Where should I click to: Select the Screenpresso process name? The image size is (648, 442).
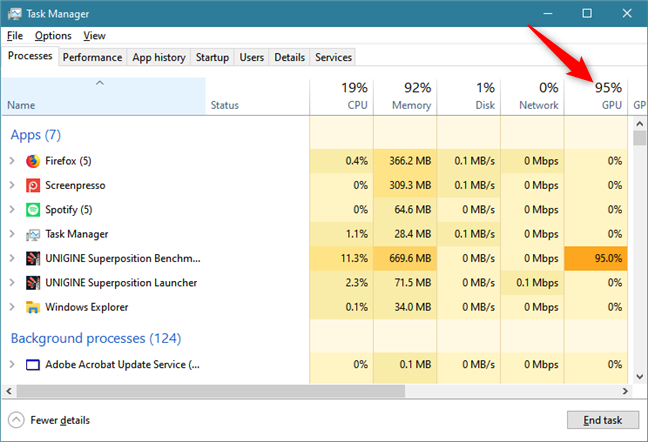click(75, 185)
